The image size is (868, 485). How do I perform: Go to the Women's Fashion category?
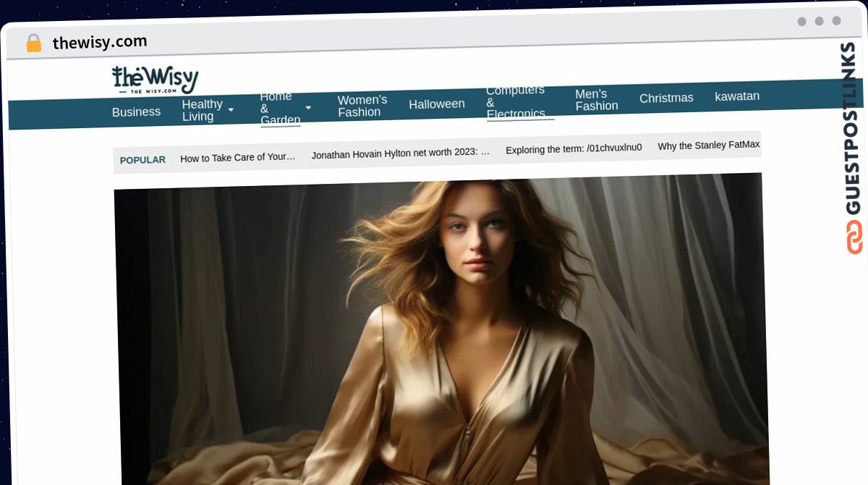[362, 106]
